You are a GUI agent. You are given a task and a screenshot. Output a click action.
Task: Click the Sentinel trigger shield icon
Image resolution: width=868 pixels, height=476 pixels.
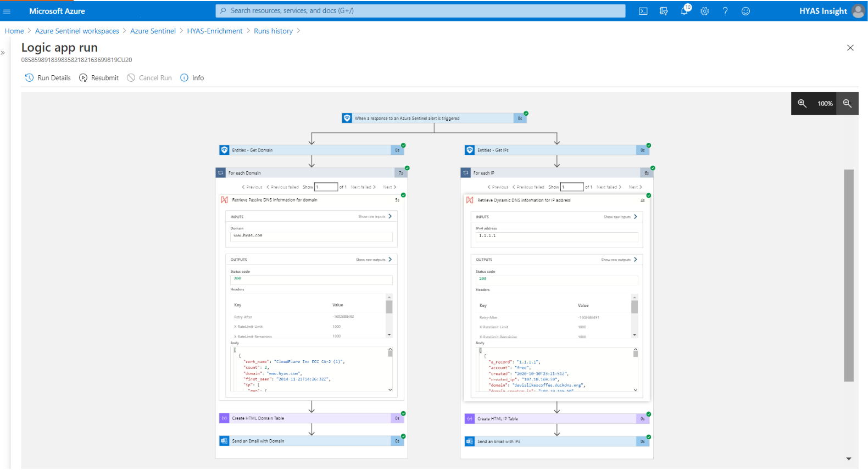tap(347, 118)
